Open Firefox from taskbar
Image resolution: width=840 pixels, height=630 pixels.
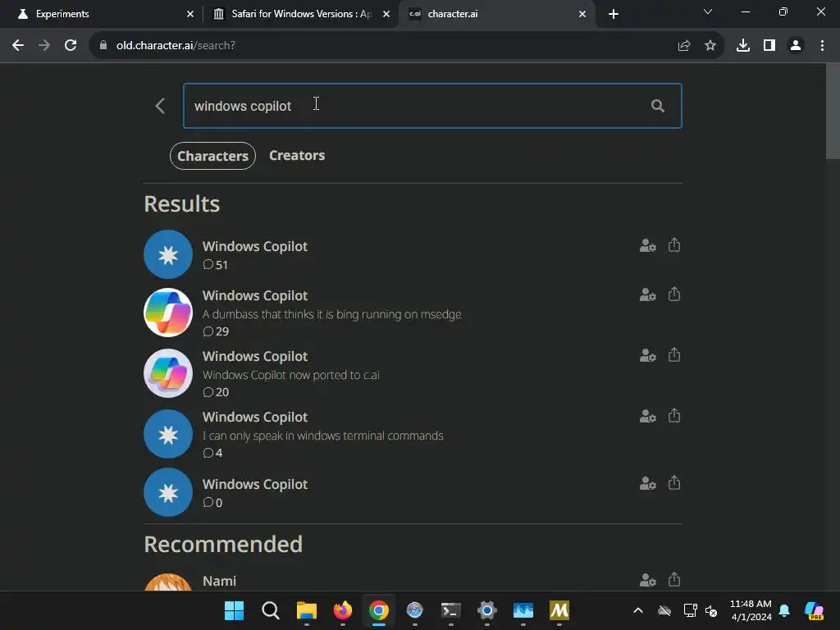(343, 610)
